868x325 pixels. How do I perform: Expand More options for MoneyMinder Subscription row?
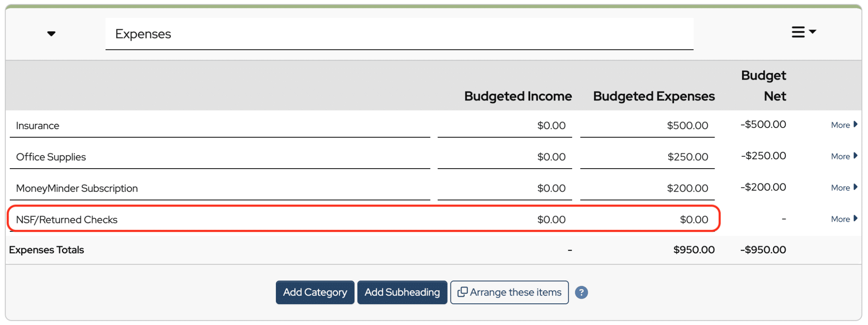pyautogui.click(x=844, y=188)
